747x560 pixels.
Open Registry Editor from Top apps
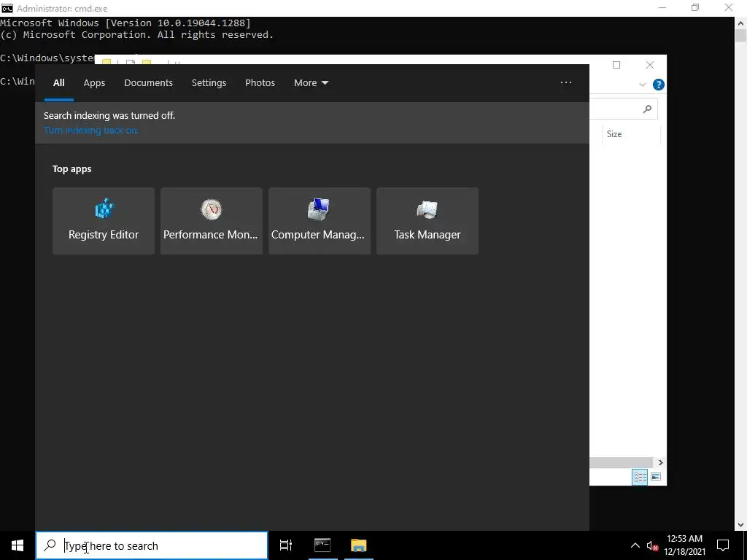104,221
